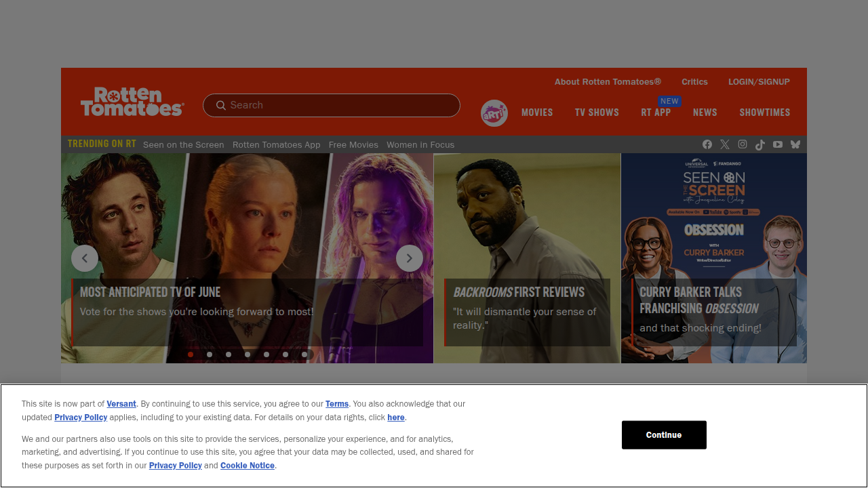Open the RT APP menu item
868x488 pixels.
point(656,113)
